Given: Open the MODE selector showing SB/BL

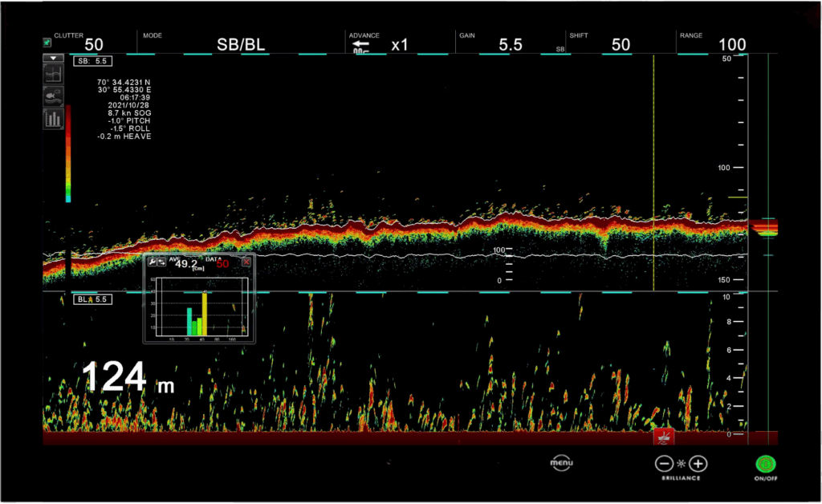Looking at the screenshot, I should pyautogui.click(x=240, y=44).
